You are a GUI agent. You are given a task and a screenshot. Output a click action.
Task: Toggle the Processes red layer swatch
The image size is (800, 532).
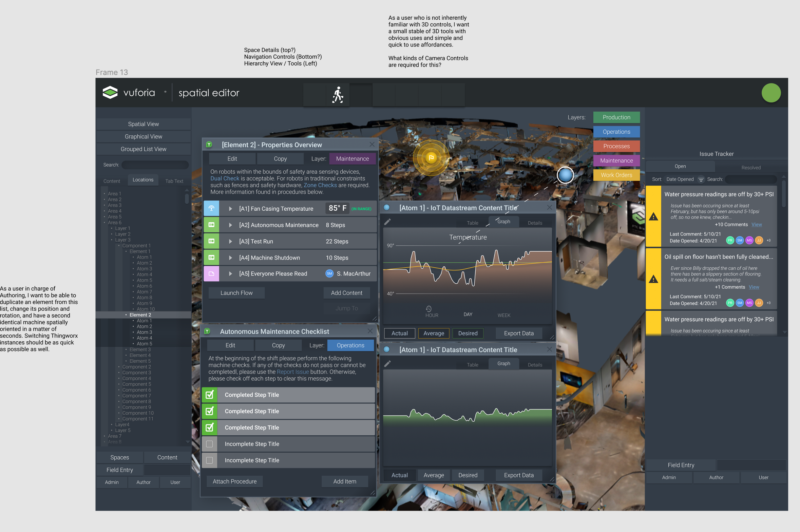coord(616,146)
